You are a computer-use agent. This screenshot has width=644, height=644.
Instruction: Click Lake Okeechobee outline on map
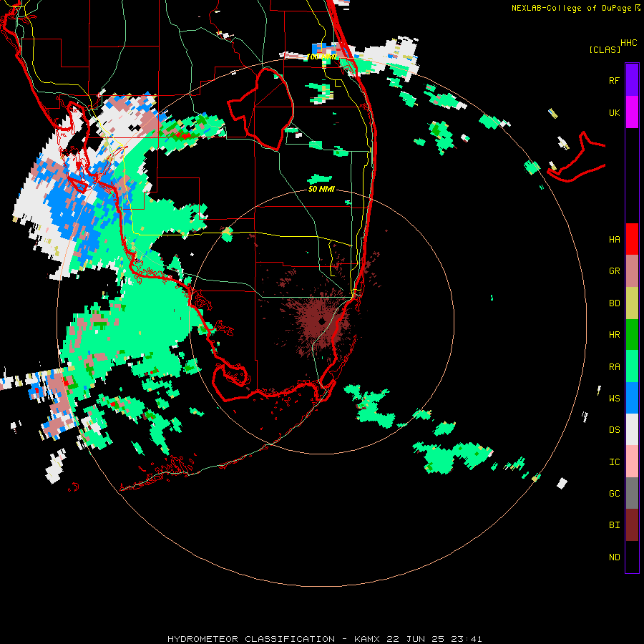pyautogui.click(x=260, y=109)
